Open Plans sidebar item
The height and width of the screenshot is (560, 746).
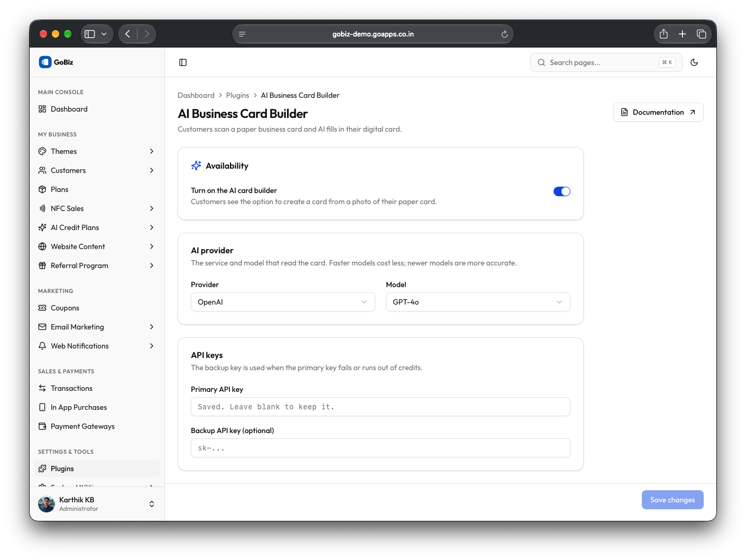(97, 189)
